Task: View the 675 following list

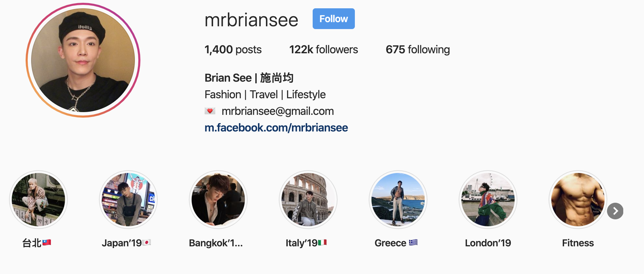Action: click(x=418, y=49)
